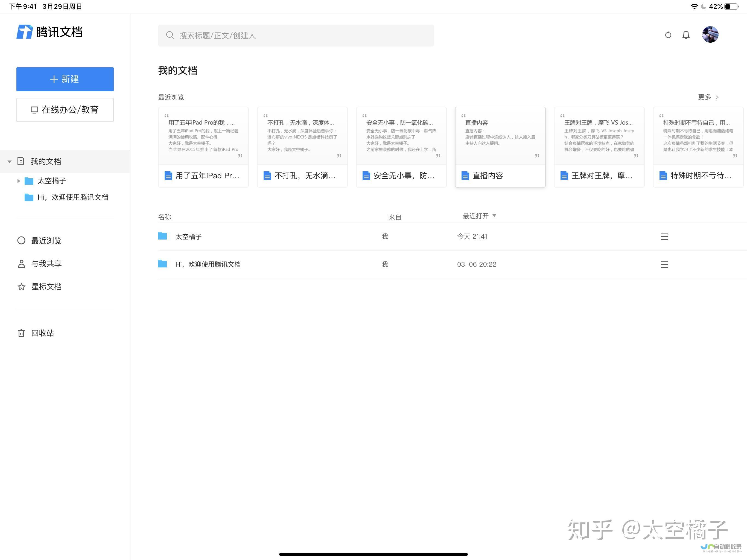Screen dimensions: 747x560
Task: Click doc icon of 王牌对王牌，摩… card
Action: tap(564, 176)
